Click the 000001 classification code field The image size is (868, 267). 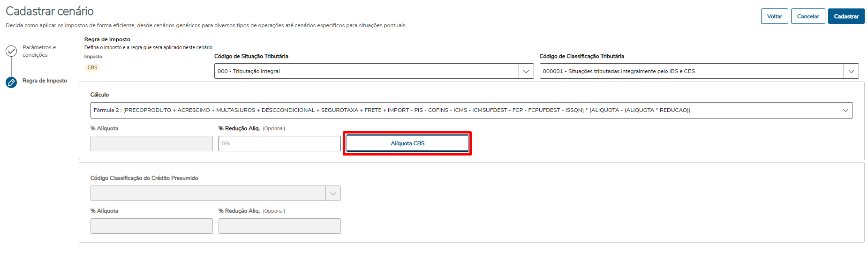click(x=691, y=71)
